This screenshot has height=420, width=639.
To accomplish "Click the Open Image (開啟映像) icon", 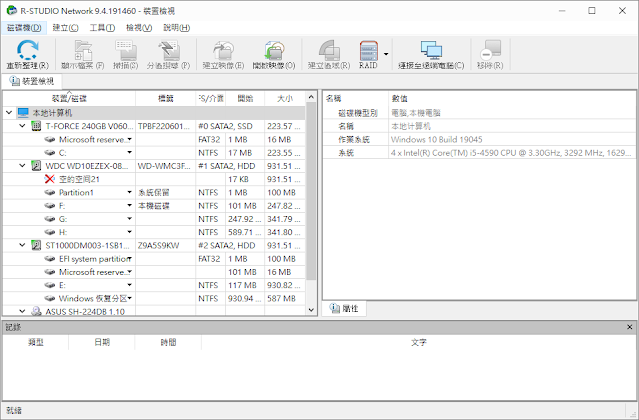I will pos(274,54).
